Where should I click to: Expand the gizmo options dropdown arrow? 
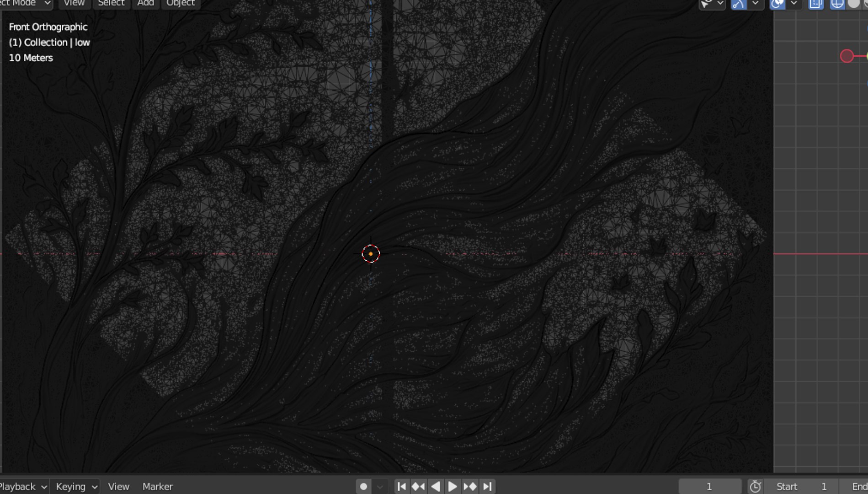point(756,4)
